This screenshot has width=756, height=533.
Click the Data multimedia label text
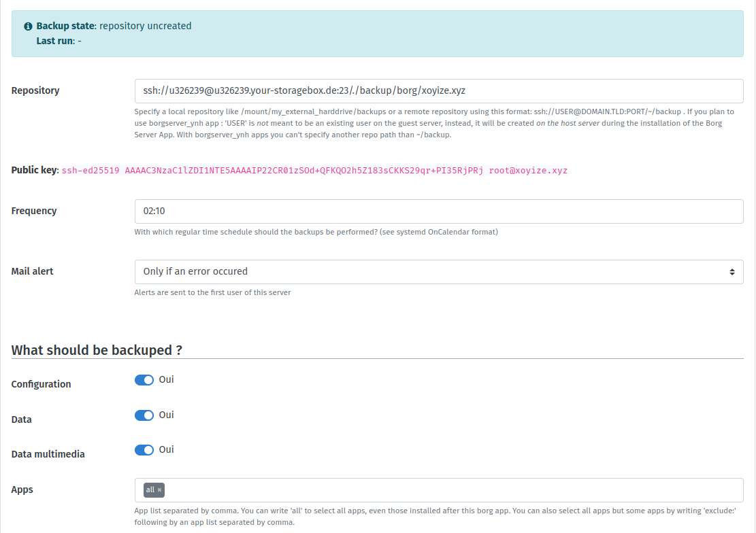coord(48,454)
